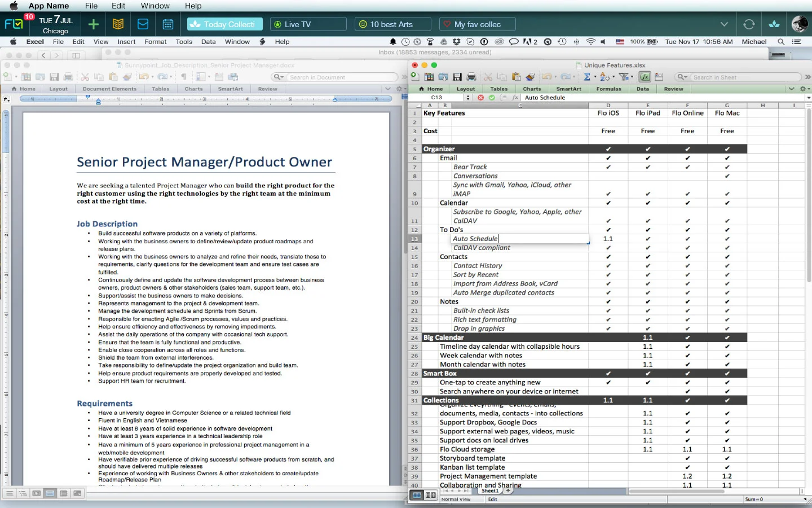This screenshot has width=812, height=508.
Task: Click the Save icon in Excel toolbar
Action: (x=457, y=77)
